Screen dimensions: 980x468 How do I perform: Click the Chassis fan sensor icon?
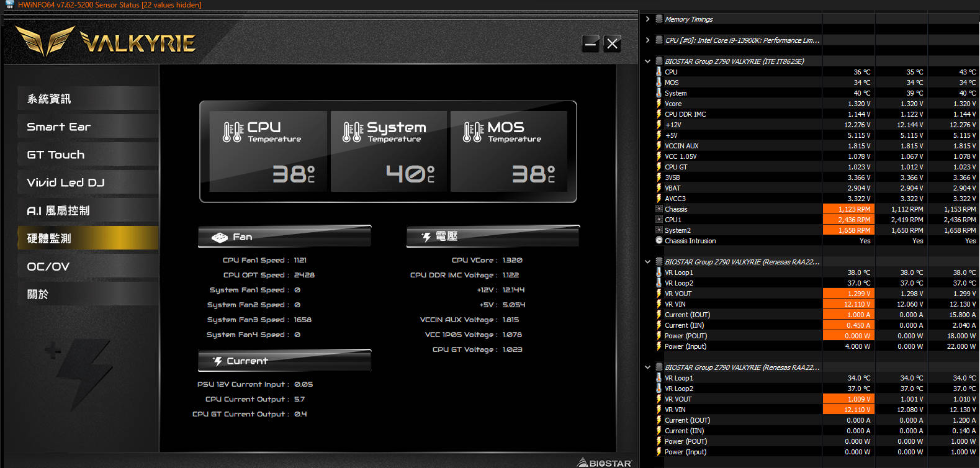(x=659, y=209)
